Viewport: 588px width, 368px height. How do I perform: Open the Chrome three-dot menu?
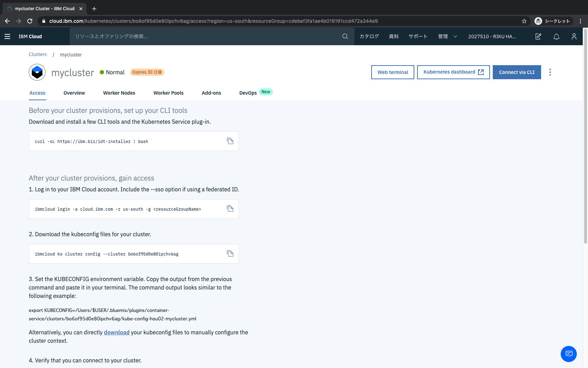pyautogui.click(x=580, y=21)
